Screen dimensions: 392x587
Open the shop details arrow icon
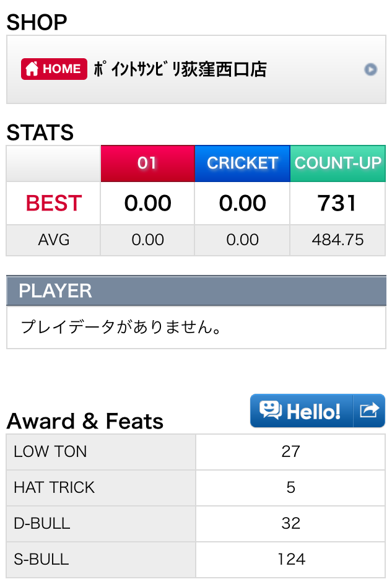(371, 69)
